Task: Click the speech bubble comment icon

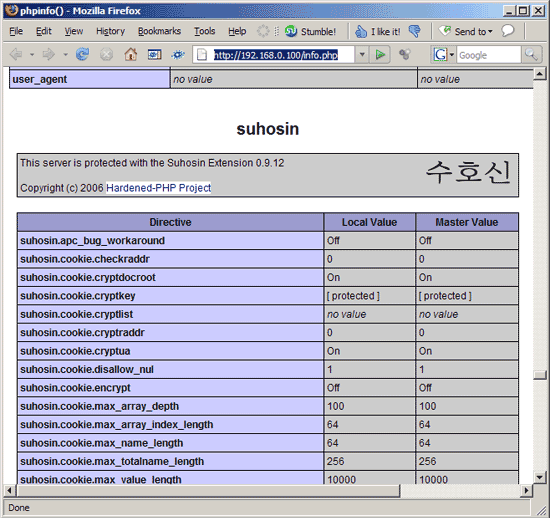Action: (508, 31)
